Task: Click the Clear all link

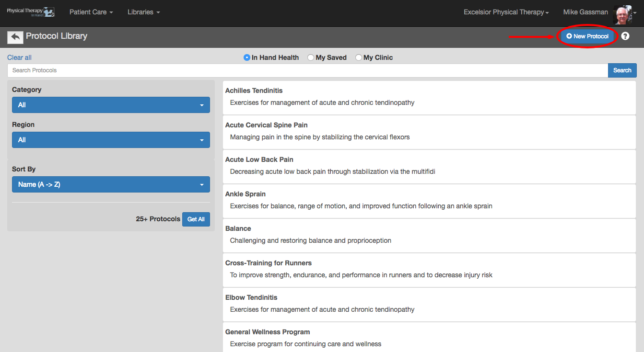Action: coord(19,57)
